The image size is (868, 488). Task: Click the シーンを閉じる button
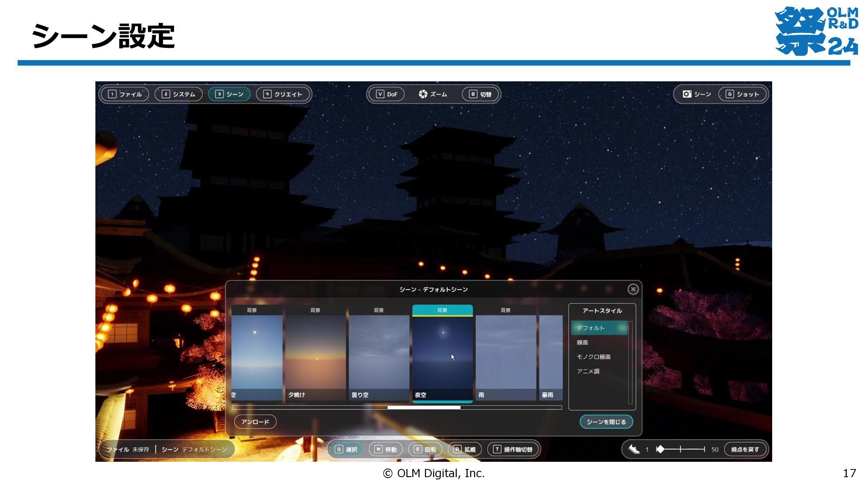[x=606, y=422]
